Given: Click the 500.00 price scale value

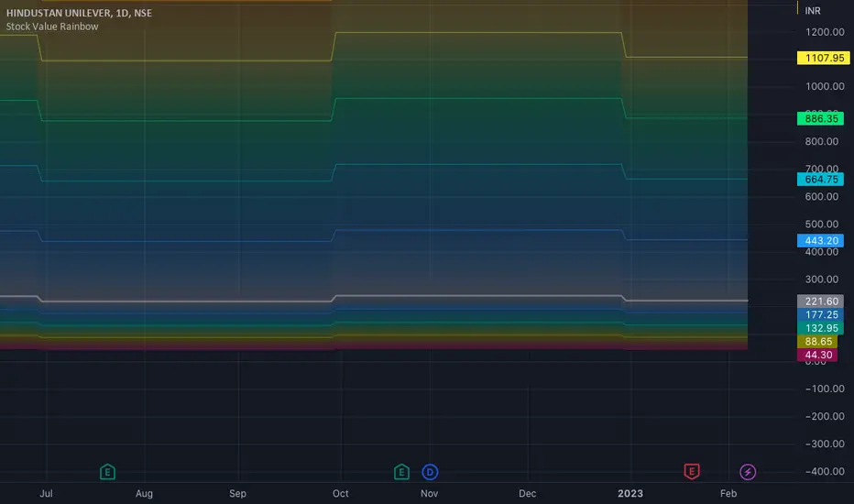Looking at the screenshot, I should (822, 225).
